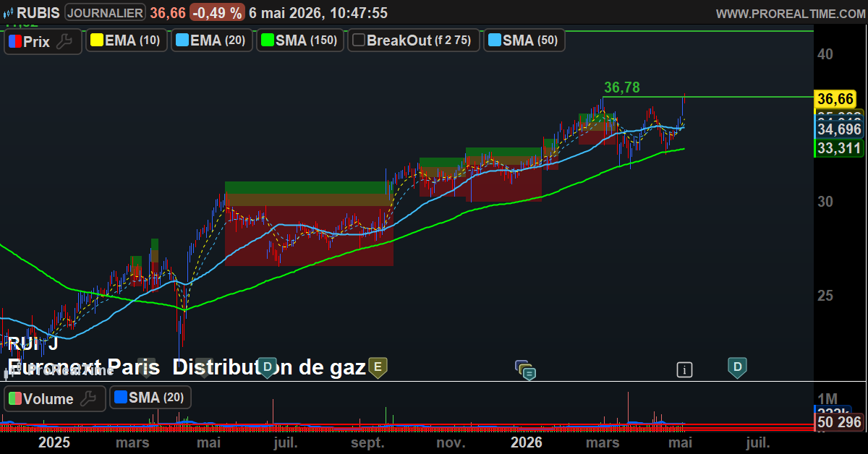Click the earnings 'E' marker on the timeline
Image resolution: width=868 pixels, height=454 pixels.
377,367
